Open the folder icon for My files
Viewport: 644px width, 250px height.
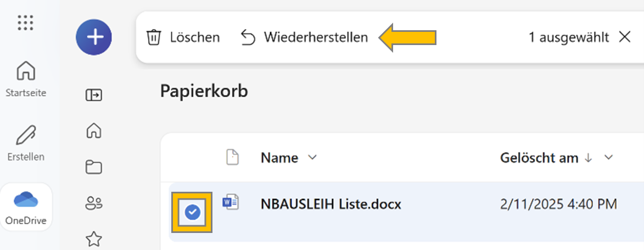tap(94, 168)
